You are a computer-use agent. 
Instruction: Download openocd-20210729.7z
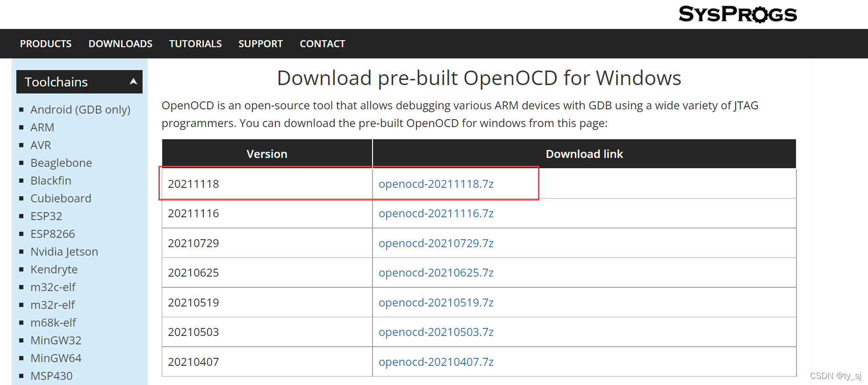(436, 243)
